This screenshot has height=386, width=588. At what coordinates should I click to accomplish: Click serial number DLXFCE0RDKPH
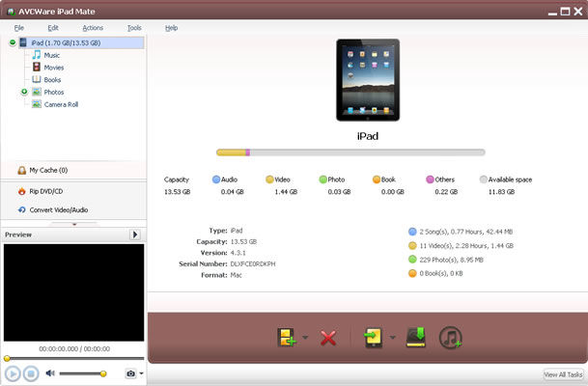click(253, 263)
